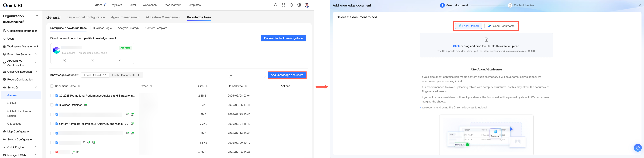Click Connect to the knowledge base button
This screenshot has height=158, width=644.
(x=284, y=38)
